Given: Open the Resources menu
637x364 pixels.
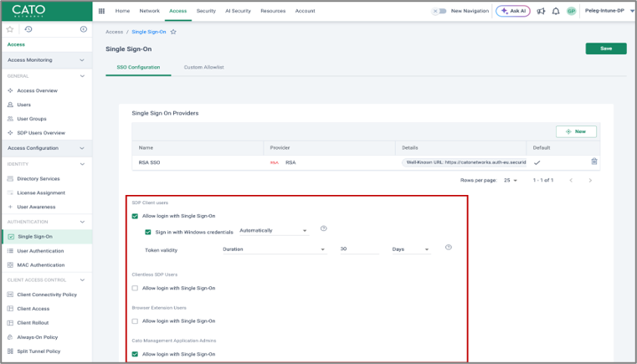Looking at the screenshot, I should pos(273,11).
